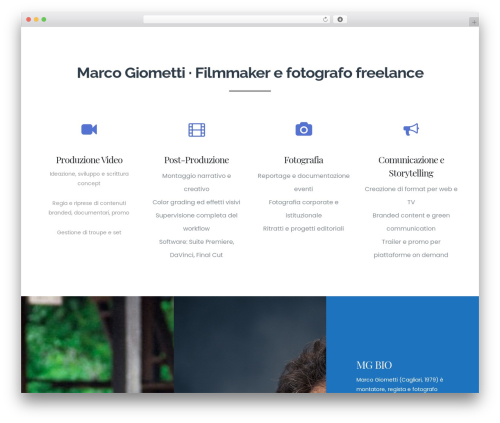Click text 'Ritratti e progetti editoriali'
The height and width of the screenshot is (423, 500).
(304, 229)
